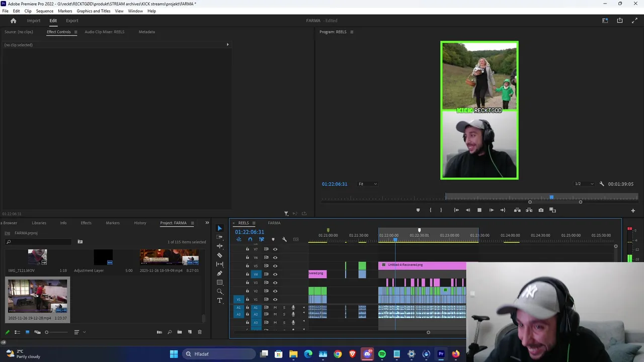Open Quick Export share icon

pos(620,21)
